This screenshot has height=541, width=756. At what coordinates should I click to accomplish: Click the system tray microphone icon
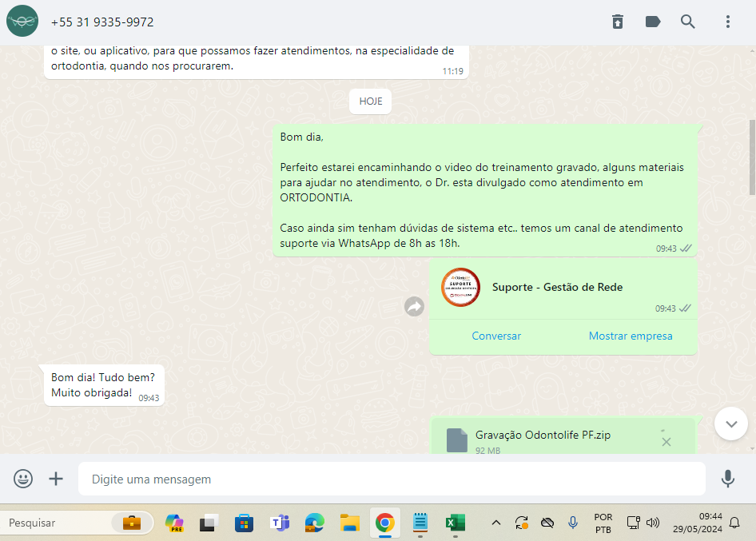(x=573, y=523)
